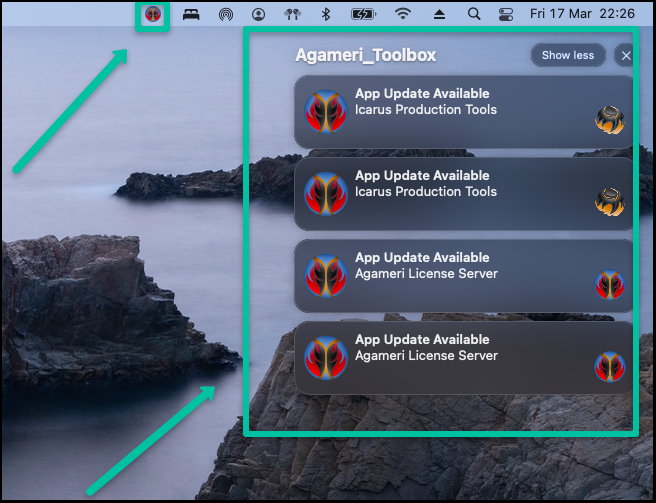Click large Agameri logo on third notification
Screen dimensions: 656x503
point(325,276)
